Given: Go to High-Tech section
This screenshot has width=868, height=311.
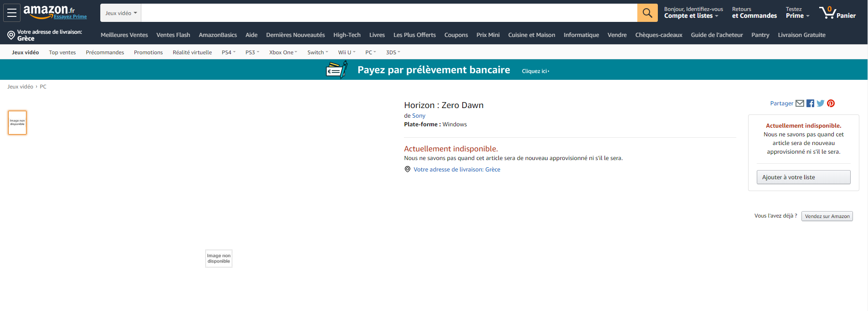Looking at the screenshot, I should click(347, 35).
